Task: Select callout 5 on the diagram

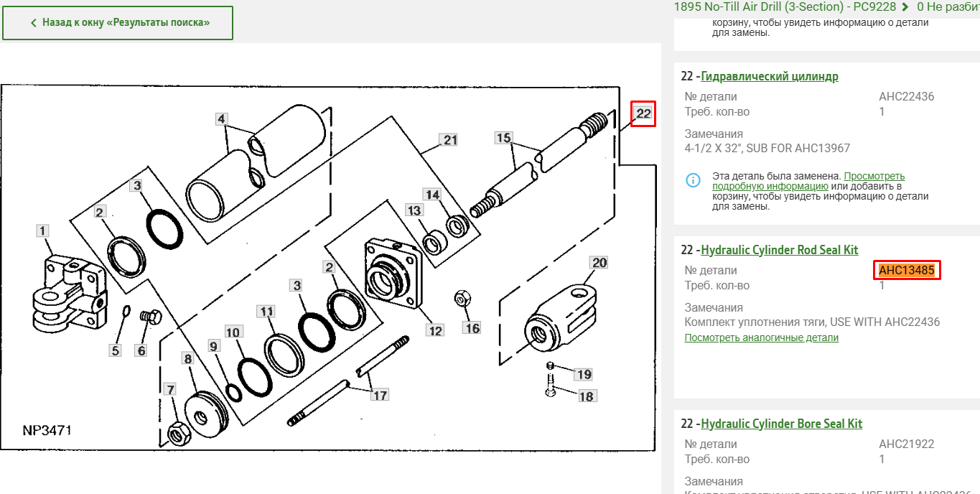Action: click(116, 350)
